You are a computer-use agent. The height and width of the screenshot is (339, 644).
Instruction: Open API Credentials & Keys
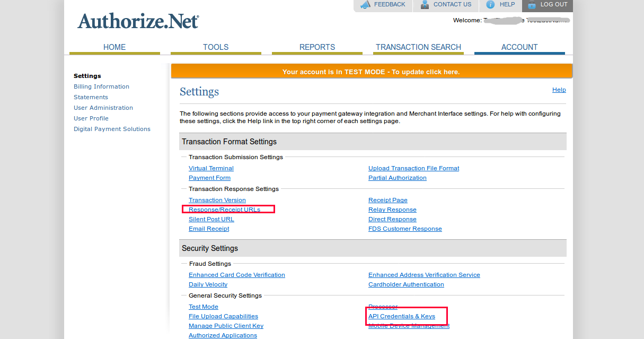[x=402, y=316]
